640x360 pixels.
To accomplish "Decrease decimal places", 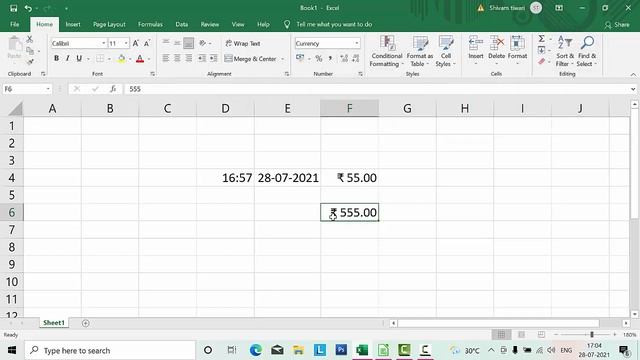I will coord(356,59).
